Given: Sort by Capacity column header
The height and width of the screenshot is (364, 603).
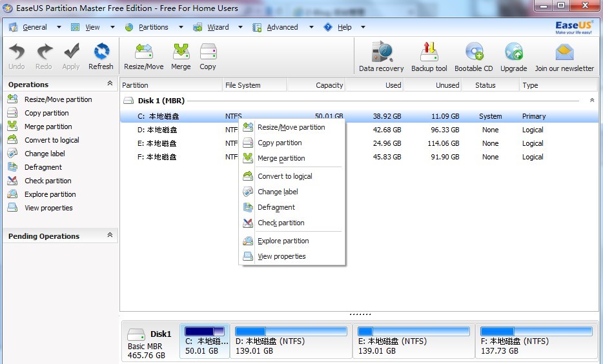Looking at the screenshot, I should click(x=316, y=85).
